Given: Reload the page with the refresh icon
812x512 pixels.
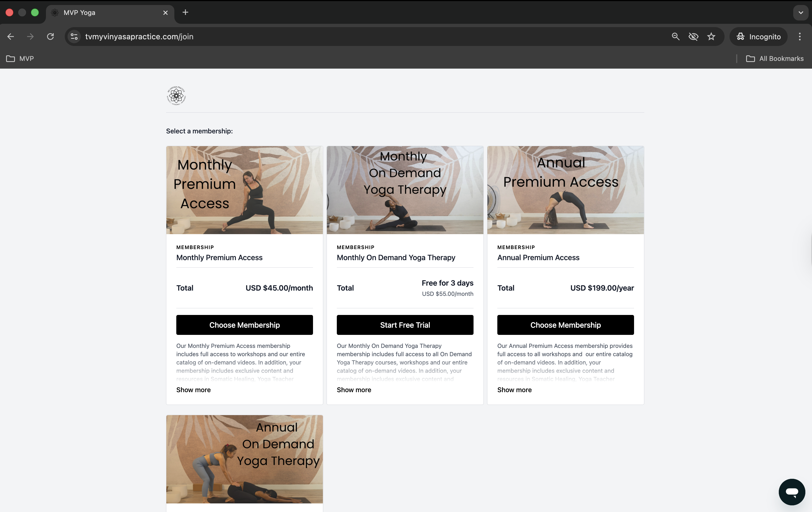Looking at the screenshot, I should [x=50, y=37].
